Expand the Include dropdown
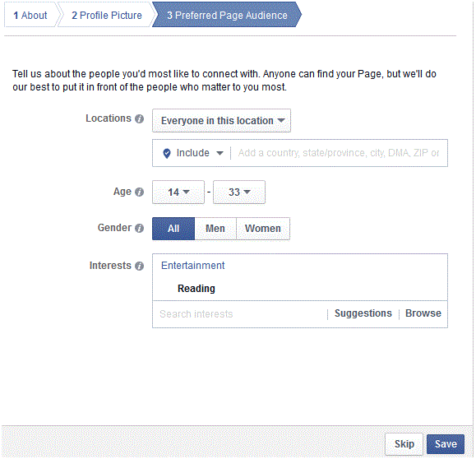Screen dimensions: 476x459 (200, 153)
